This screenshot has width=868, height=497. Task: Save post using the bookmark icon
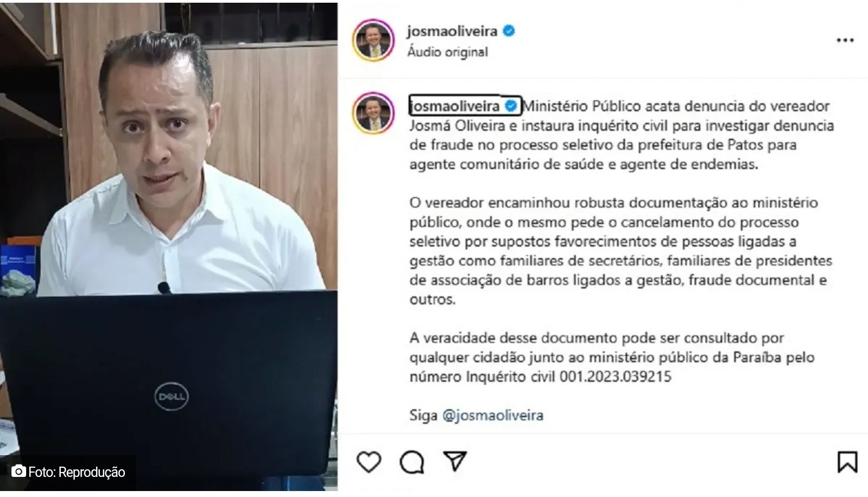[x=847, y=462]
